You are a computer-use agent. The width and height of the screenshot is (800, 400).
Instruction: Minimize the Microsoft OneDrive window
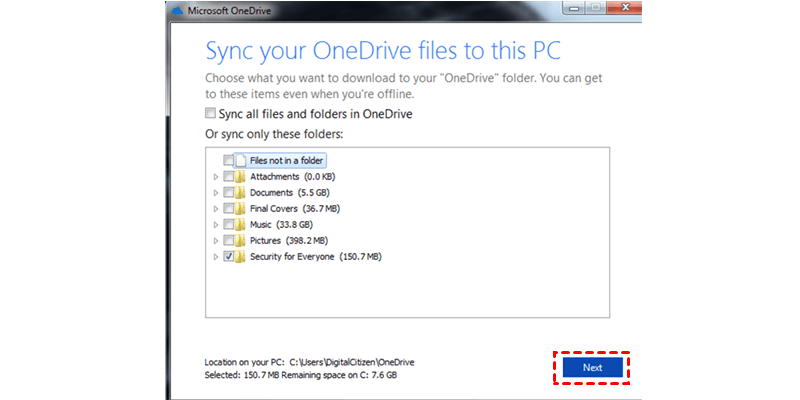pyautogui.click(x=575, y=7)
